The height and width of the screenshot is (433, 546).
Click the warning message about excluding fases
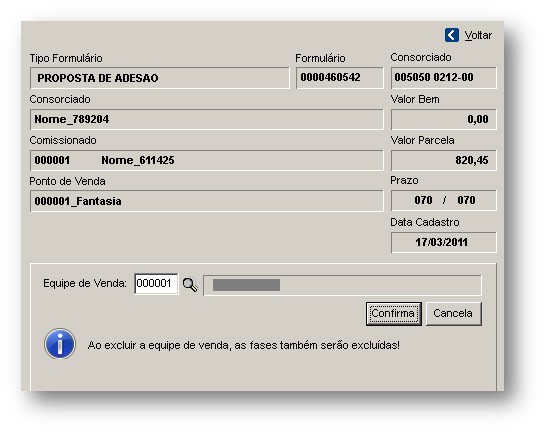click(x=244, y=345)
